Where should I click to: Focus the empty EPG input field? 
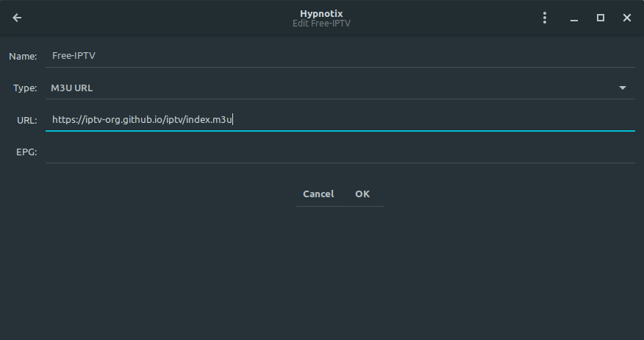click(340, 152)
